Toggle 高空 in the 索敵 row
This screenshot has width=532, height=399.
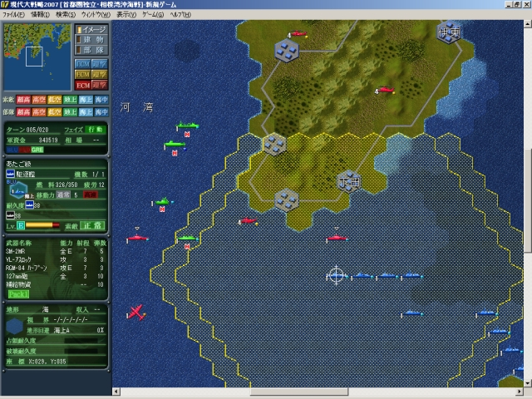point(39,100)
